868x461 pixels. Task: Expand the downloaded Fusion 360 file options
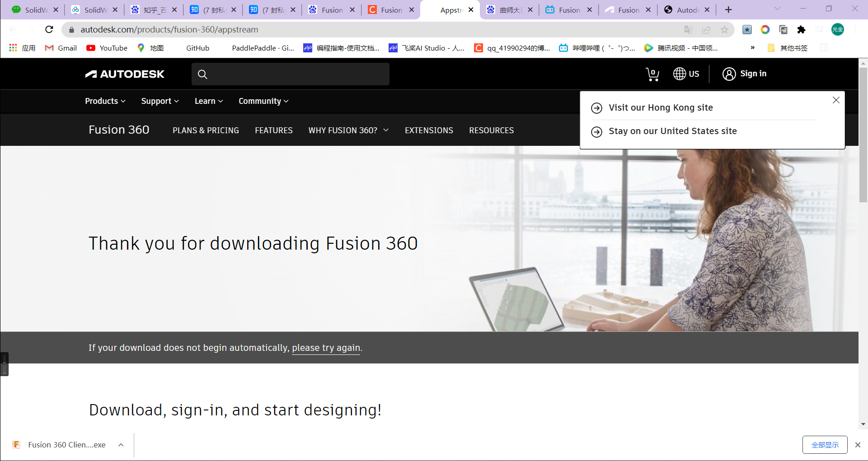(121, 445)
